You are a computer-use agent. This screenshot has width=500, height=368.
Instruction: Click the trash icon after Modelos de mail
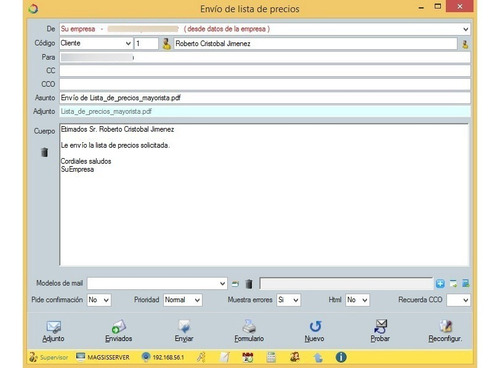pyautogui.click(x=249, y=284)
